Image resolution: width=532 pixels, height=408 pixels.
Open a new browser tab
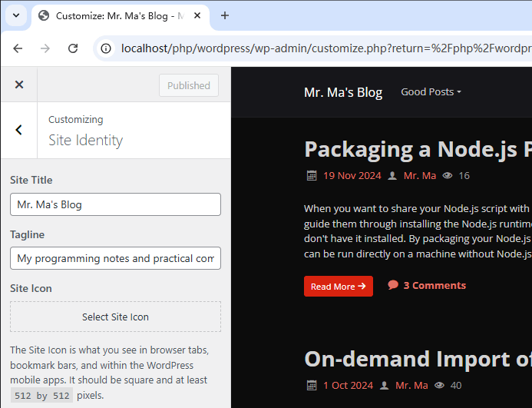pyautogui.click(x=225, y=15)
